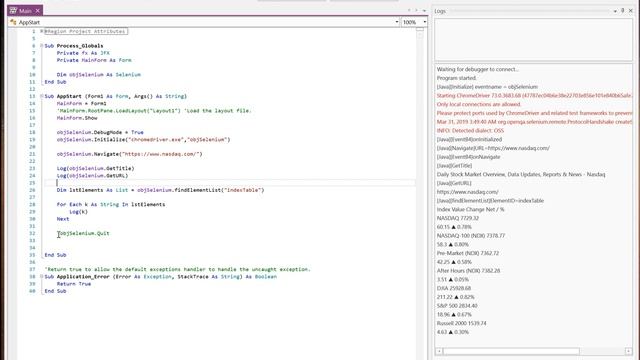Open the editor tab list dropdown arrow

424,11
